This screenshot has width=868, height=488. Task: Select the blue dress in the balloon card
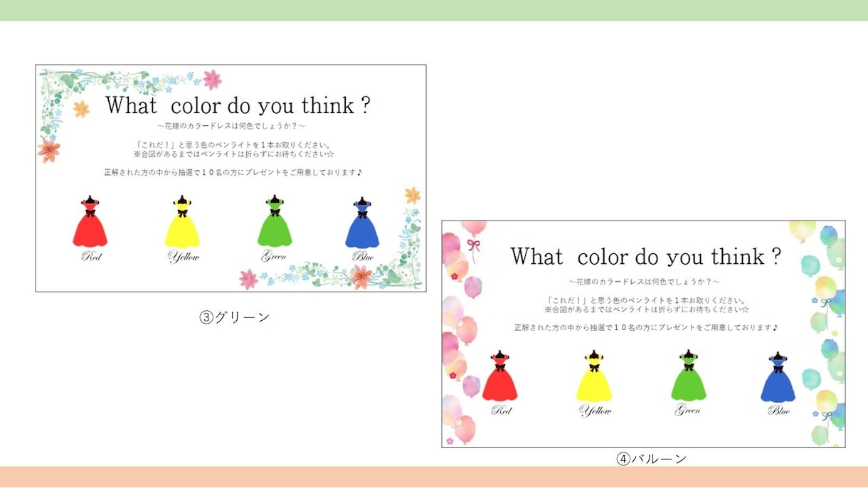pyautogui.click(x=778, y=376)
